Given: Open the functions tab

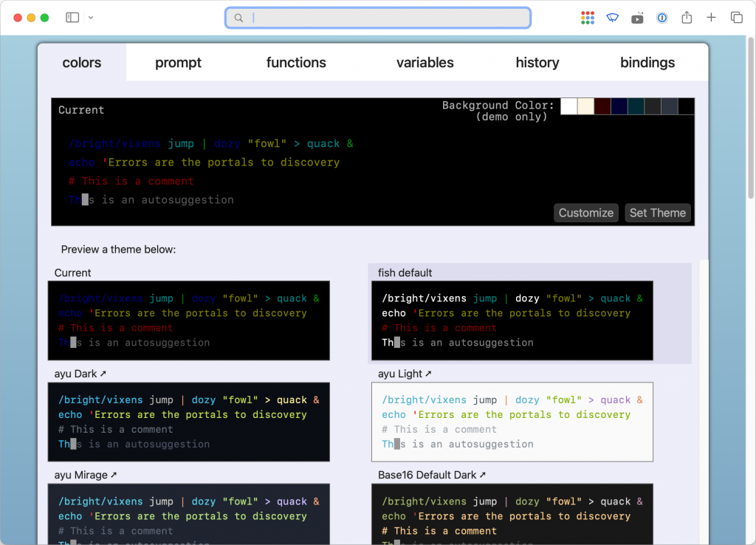Looking at the screenshot, I should pyautogui.click(x=296, y=62).
